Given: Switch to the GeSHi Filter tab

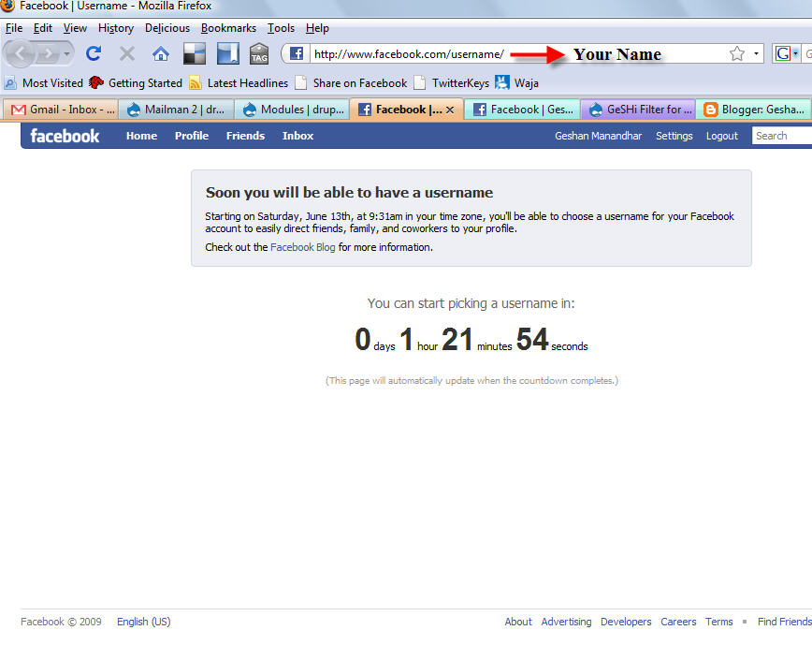Looking at the screenshot, I should tap(639, 110).
